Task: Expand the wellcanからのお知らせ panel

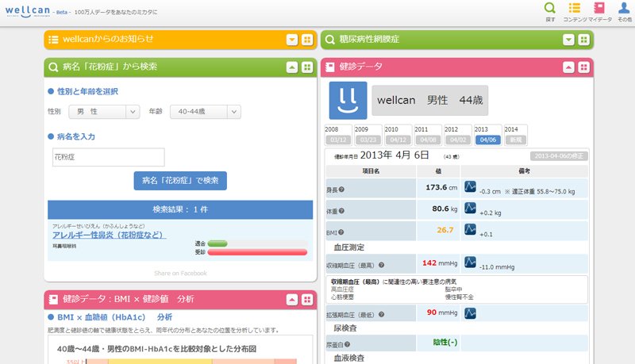Action: pos(292,40)
